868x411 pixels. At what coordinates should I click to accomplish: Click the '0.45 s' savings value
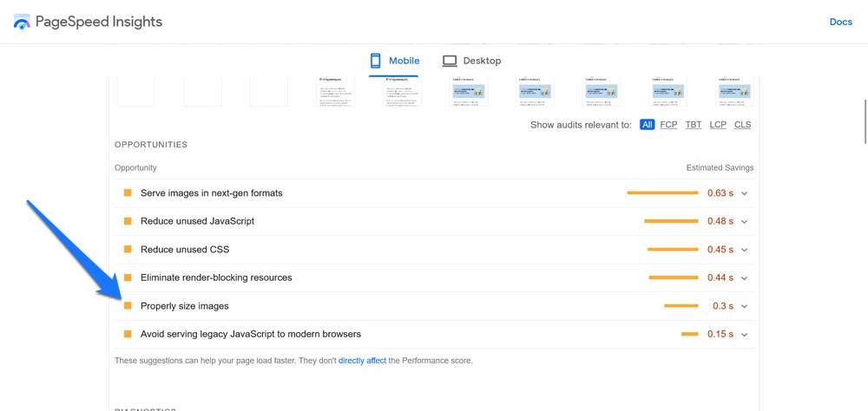(x=720, y=250)
